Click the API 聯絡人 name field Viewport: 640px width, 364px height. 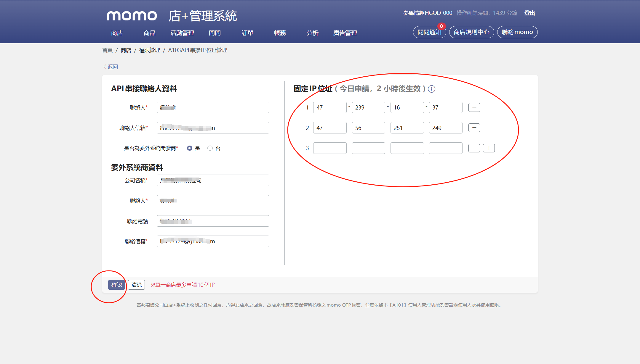213,107
